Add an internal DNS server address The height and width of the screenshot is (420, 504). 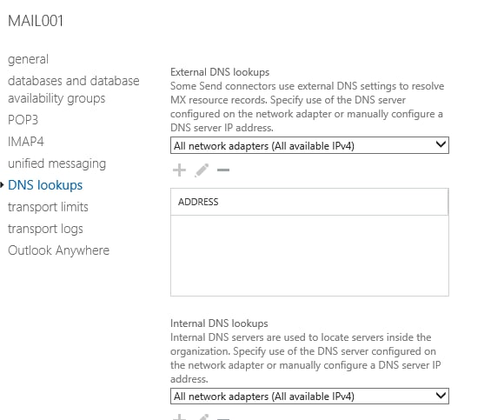[x=179, y=417]
